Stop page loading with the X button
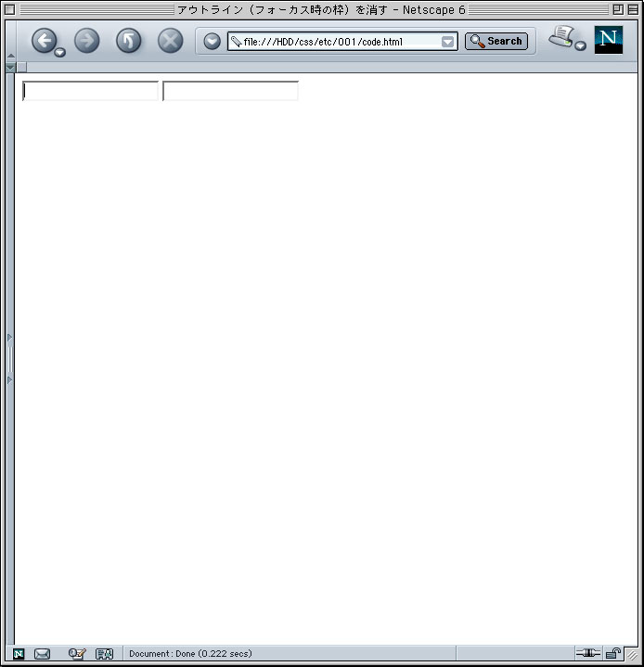Viewport: 644px width, 667px height. (170, 41)
